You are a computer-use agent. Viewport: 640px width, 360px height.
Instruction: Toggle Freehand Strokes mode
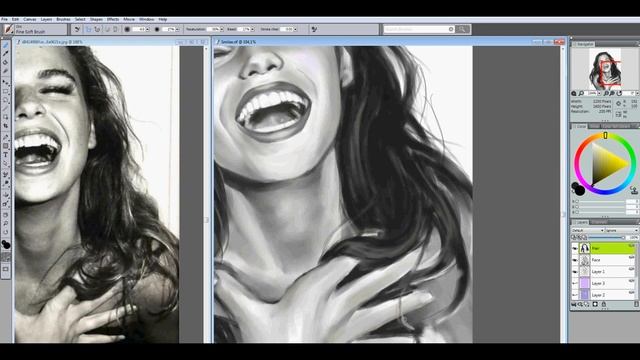[x=89, y=29]
